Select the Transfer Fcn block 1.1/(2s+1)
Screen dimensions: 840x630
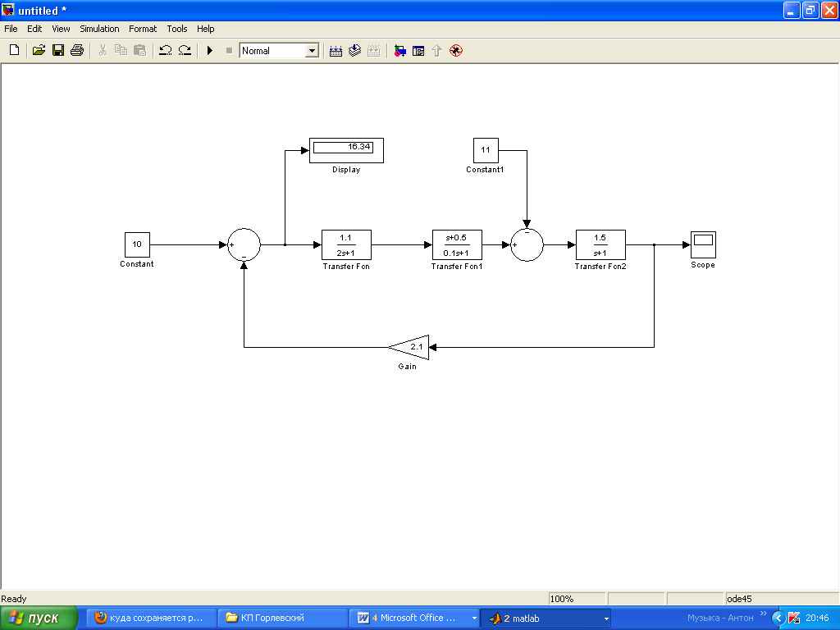346,244
